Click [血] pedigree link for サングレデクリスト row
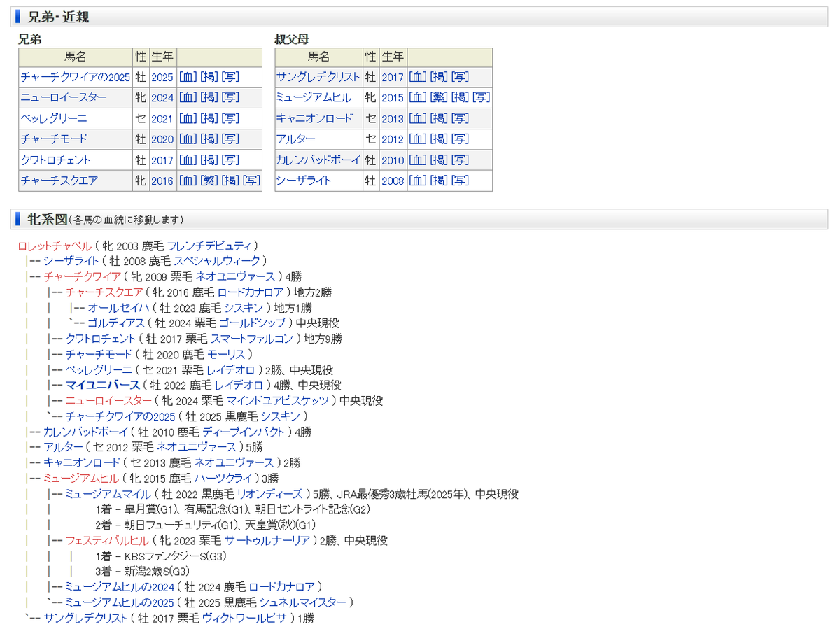Image resolution: width=840 pixels, height=636 pixels. click(417, 77)
